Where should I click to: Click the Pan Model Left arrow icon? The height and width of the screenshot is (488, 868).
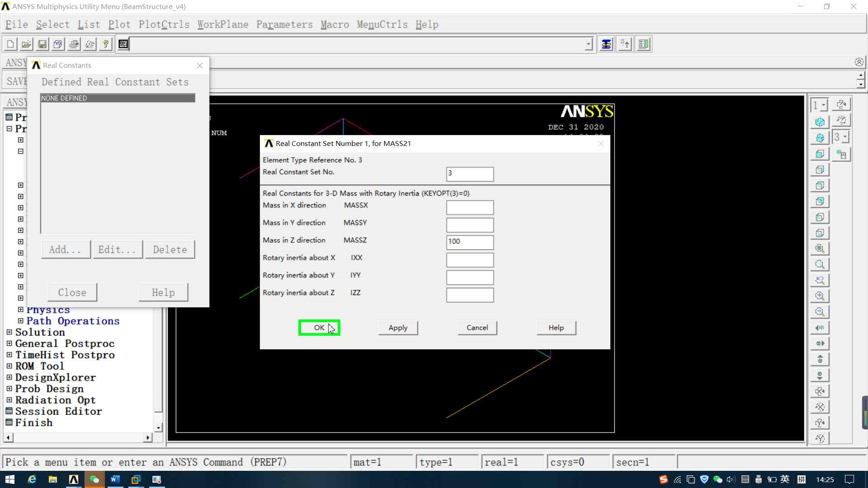coord(820,328)
